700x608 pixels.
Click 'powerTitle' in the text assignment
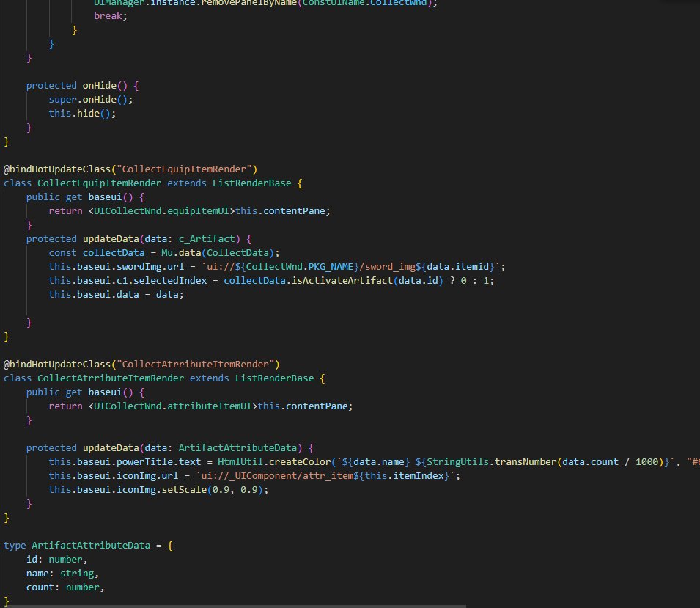144,461
